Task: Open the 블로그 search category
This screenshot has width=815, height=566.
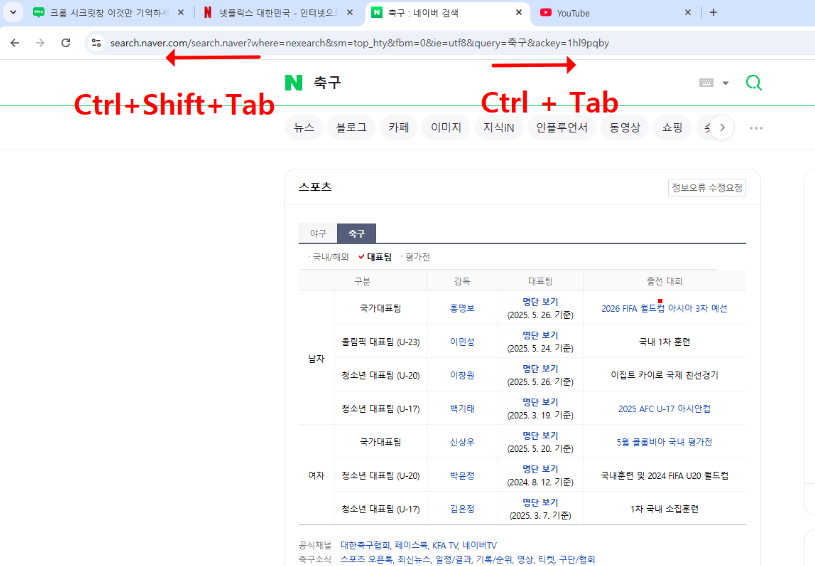Action: 351,128
